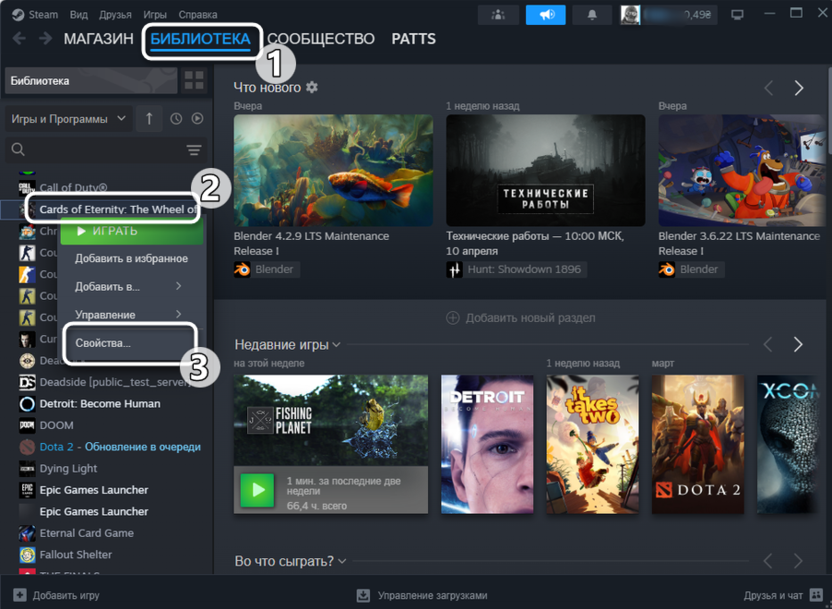Click the play-ready games filter icon
The height and width of the screenshot is (609, 832).
pyautogui.click(x=197, y=119)
